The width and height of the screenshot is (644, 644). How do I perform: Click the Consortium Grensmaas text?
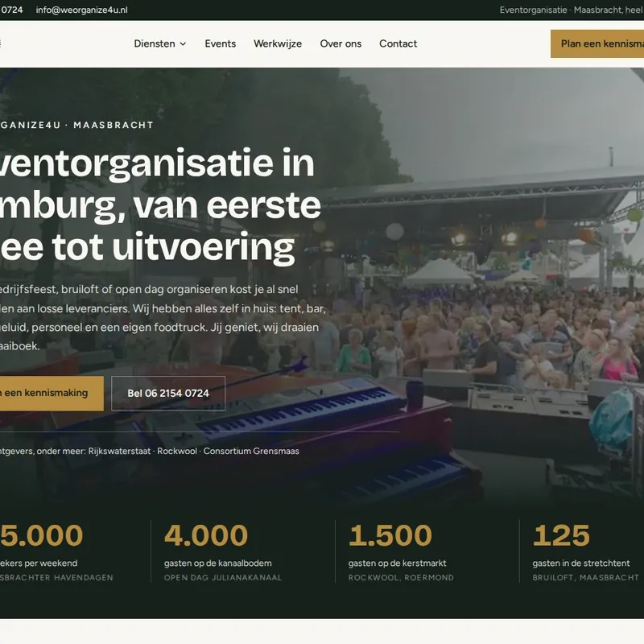click(251, 451)
